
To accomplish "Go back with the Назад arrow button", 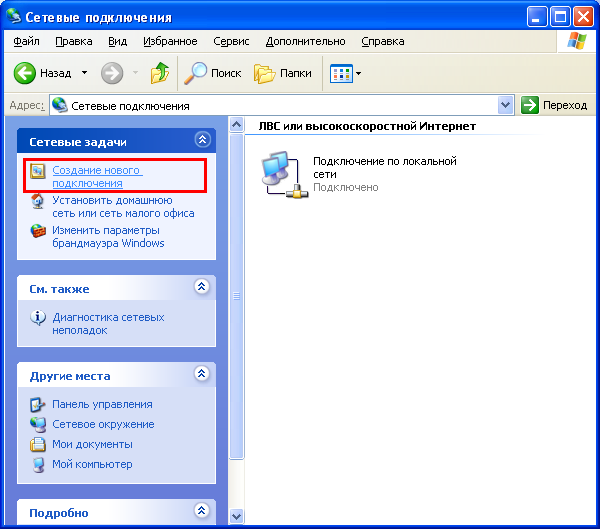I will click(25, 73).
